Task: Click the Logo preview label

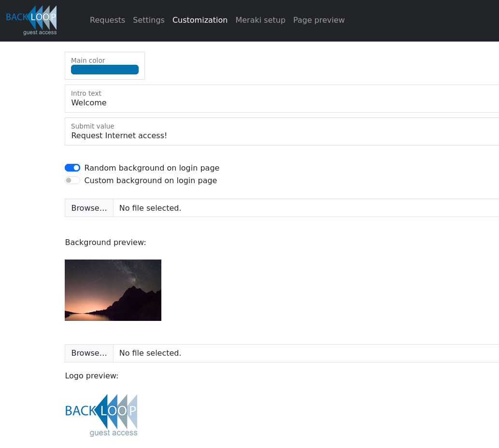Action: click(x=91, y=376)
